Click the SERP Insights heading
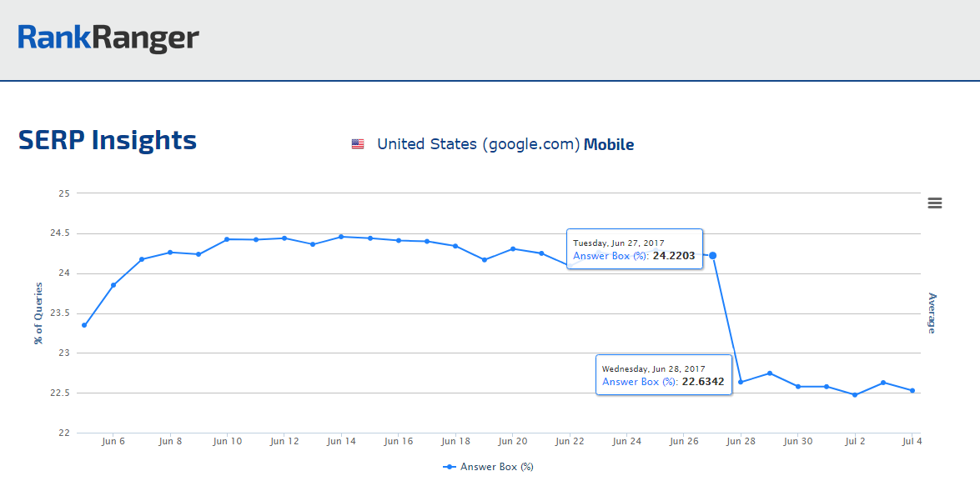The width and height of the screenshot is (980, 486). [108, 140]
